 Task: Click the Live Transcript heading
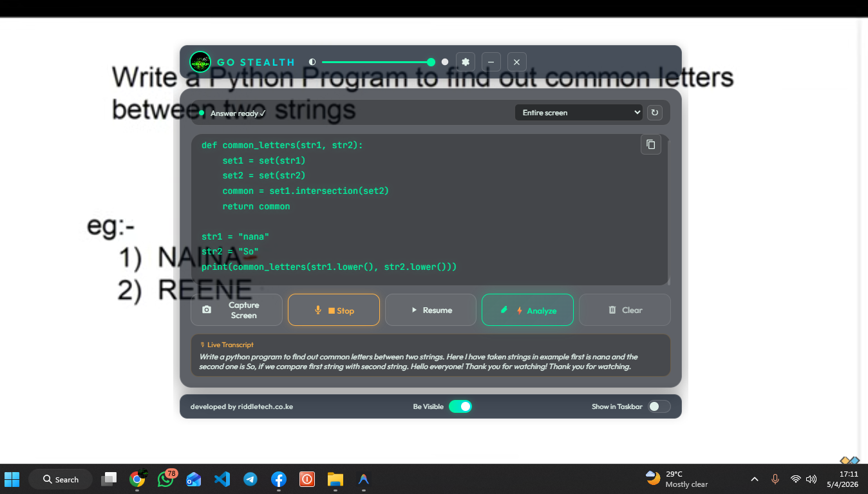230,345
